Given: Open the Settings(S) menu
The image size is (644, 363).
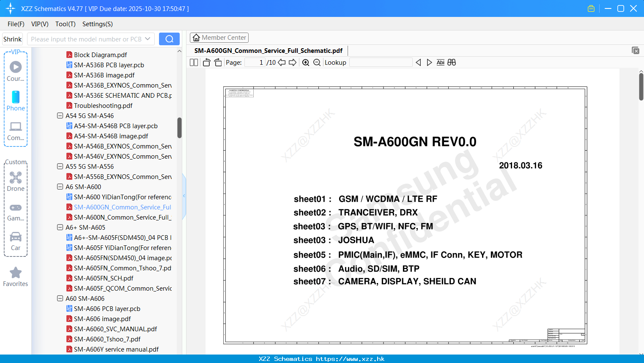Looking at the screenshot, I should click(x=98, y=24).
